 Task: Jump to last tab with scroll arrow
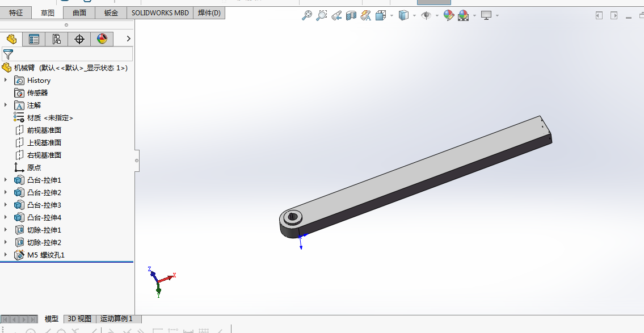pyautogui.click(x=33, y=319)
